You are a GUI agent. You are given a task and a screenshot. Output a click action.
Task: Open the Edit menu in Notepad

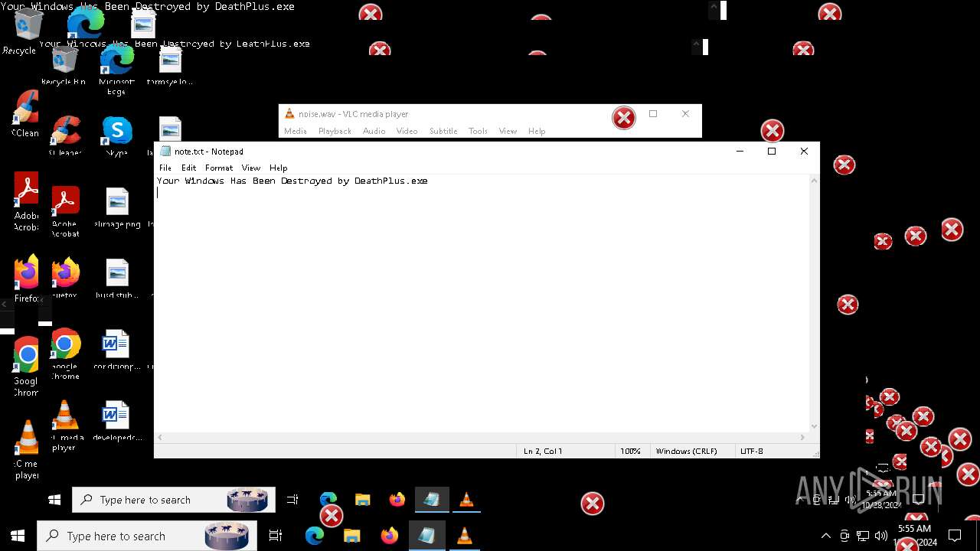[188, 168]
